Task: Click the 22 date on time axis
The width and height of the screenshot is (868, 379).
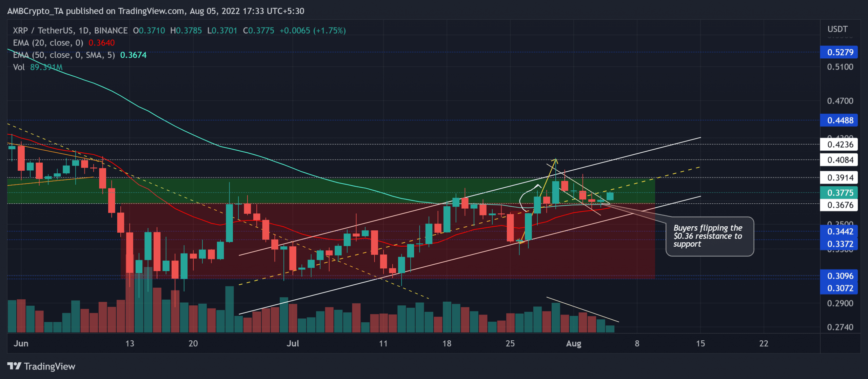Action: click(x=764, y=343)
